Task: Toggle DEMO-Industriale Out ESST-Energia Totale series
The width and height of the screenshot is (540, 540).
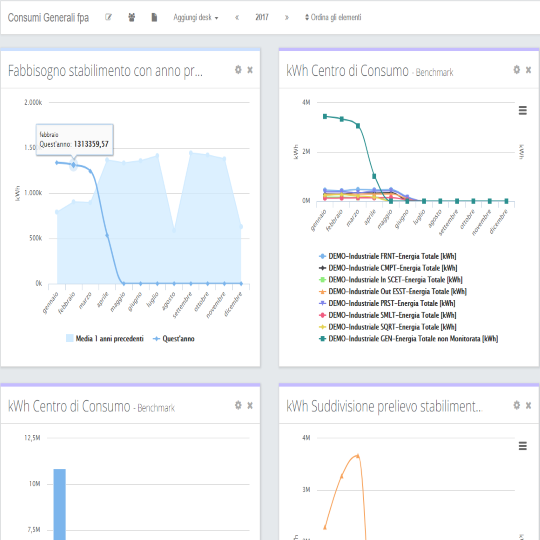Action: click(393, 291)
